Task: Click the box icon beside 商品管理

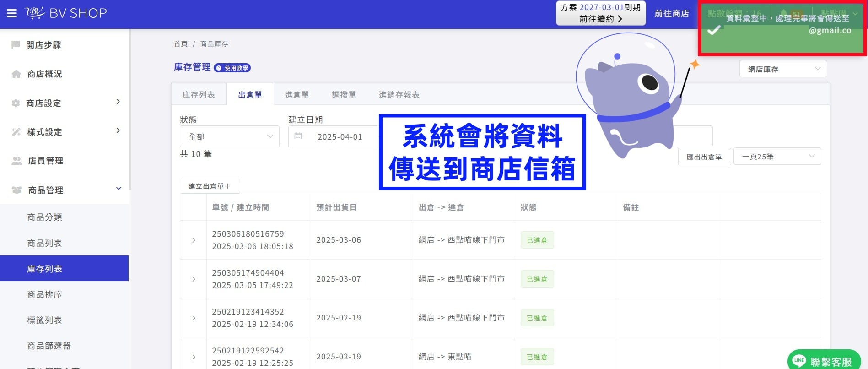Action: pyautogui.click(x=16, y=190)
